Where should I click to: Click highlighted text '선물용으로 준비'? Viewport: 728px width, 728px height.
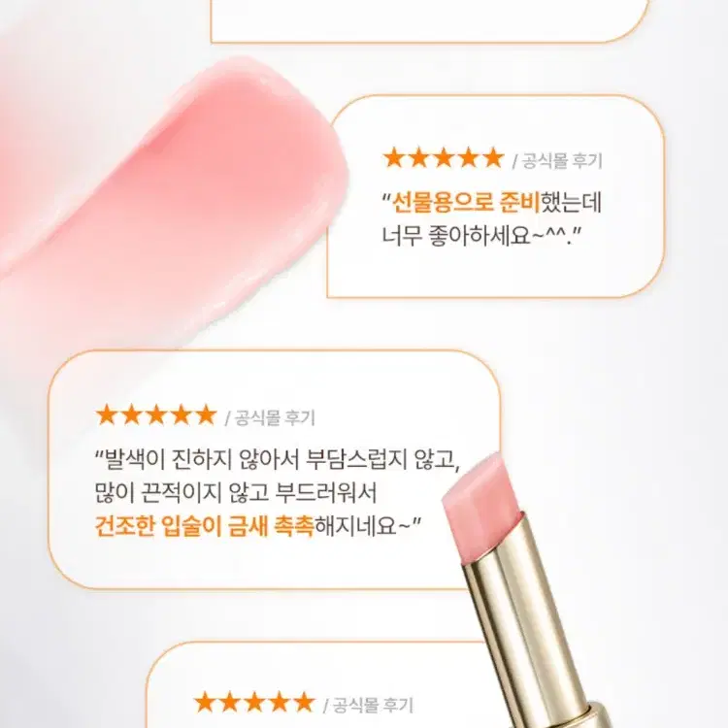click(466, 202)
